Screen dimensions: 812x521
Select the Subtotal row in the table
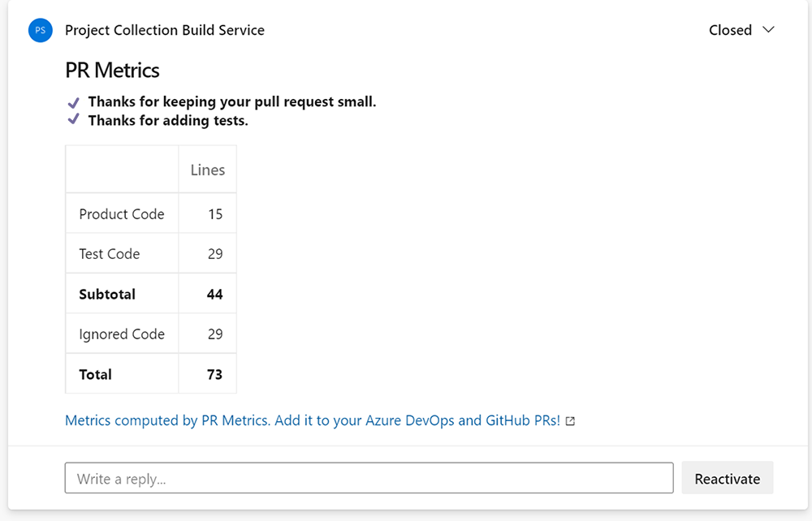[106, 293]
